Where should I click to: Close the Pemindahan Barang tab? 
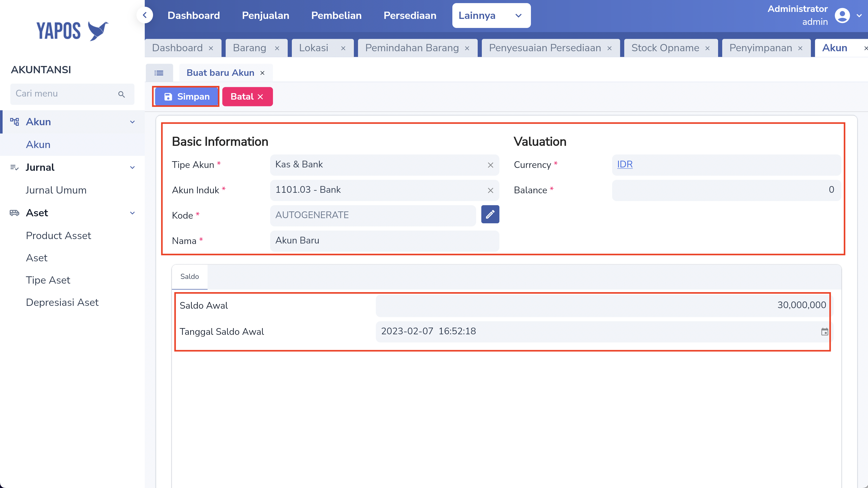[467, 48]
